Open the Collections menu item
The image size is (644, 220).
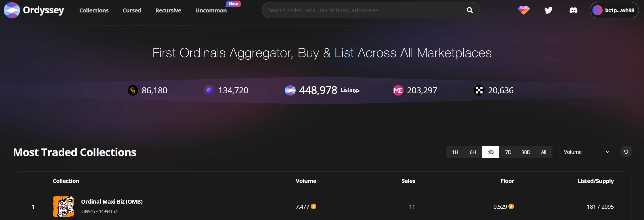tap(94, 10)
